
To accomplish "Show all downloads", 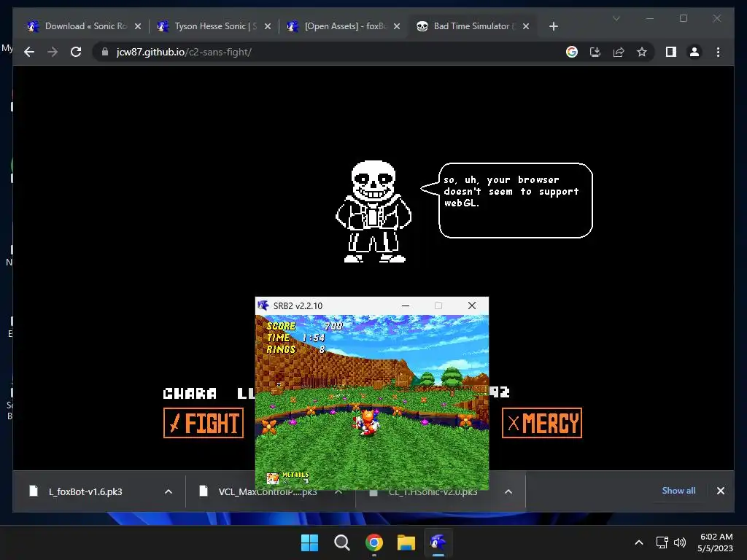I will tap(678, 491).
